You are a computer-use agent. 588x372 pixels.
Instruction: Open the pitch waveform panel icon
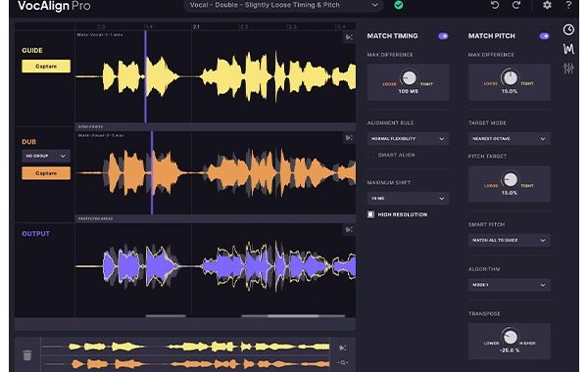pyautogui.click(x=568, y=49)
